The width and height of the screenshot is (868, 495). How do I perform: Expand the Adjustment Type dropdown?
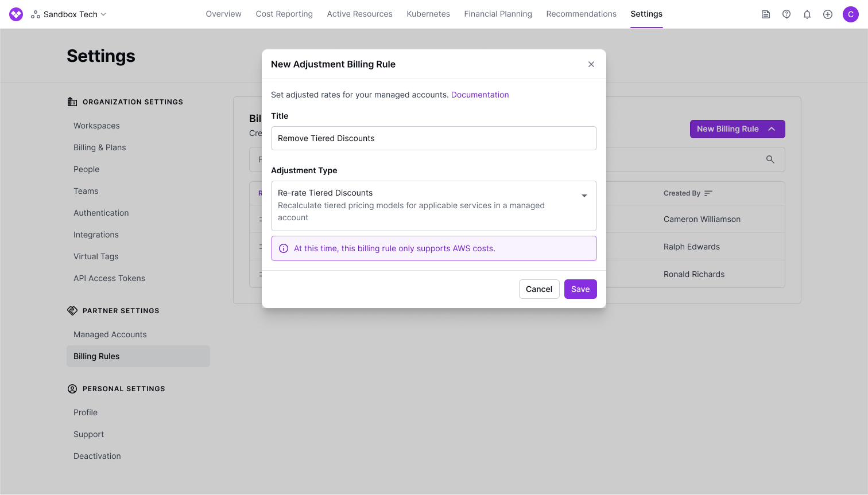tap(584, 196)
